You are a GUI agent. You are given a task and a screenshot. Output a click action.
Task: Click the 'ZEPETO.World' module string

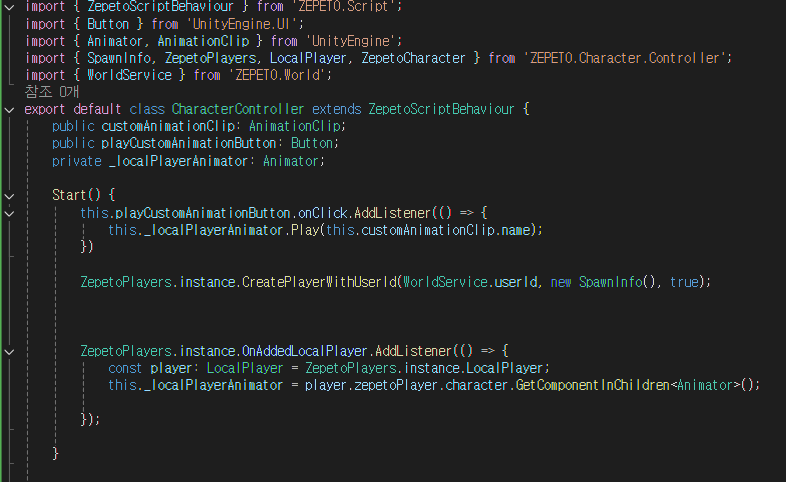point(277,75)
